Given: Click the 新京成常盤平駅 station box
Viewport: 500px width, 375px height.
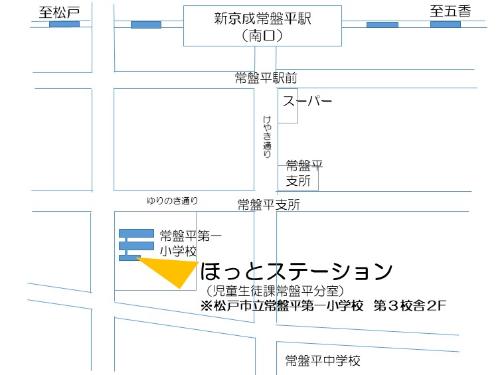Looking at the screenshot, I should click(x=262, y=26).
